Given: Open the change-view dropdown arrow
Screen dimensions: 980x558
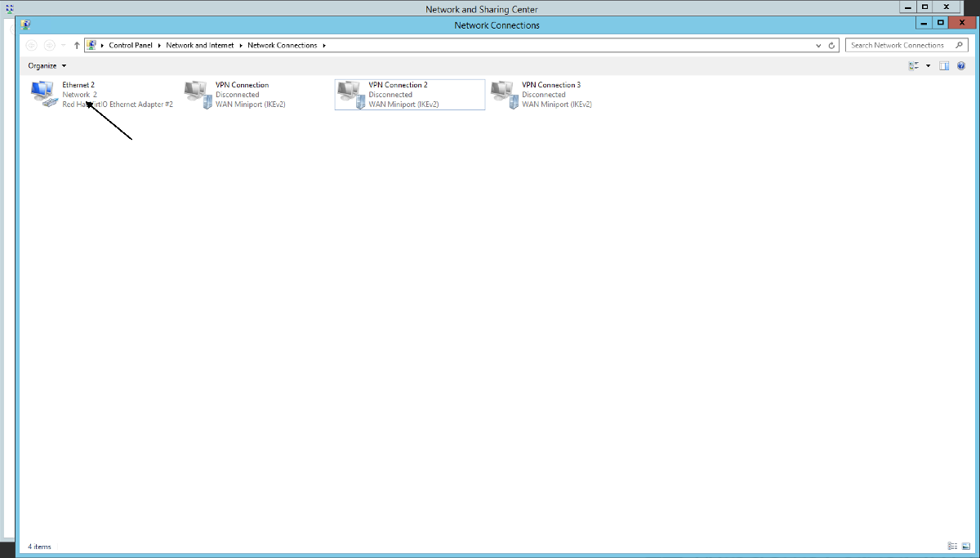Looking at the screenshot, I should pos(926,65).
